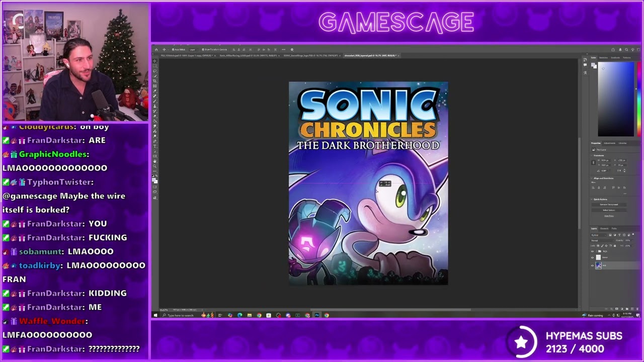644x362 pixels.
Task: Click the hue spectrum slider in Color panel
Action: [x=639, y=99]
